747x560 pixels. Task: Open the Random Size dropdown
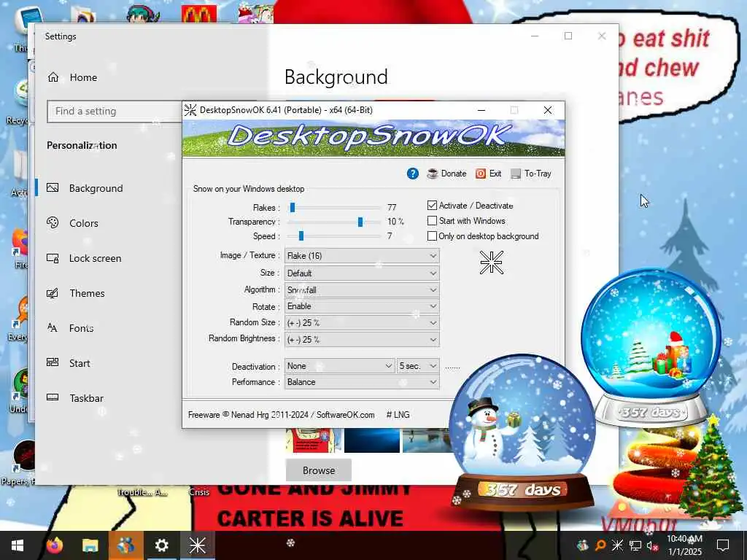point(362,322)
